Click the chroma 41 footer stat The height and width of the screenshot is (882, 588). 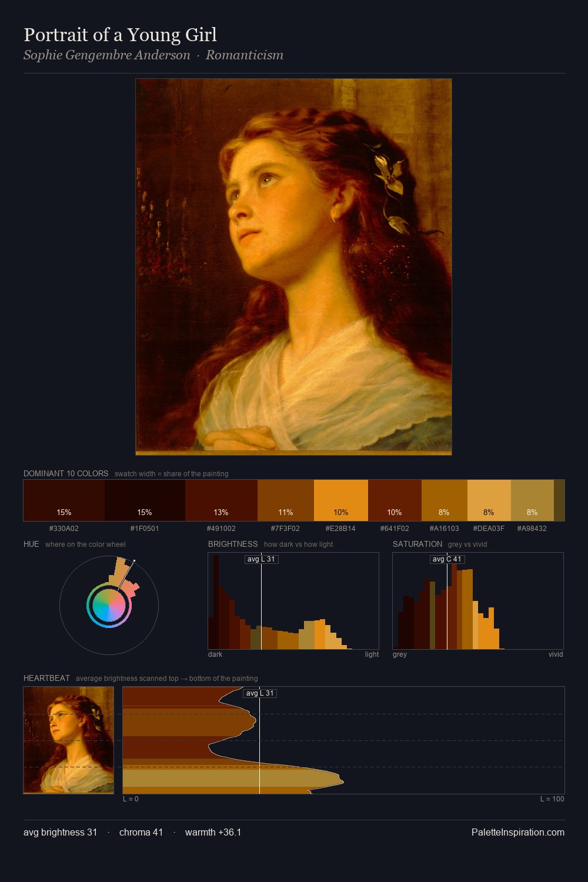tap(141, 832)
